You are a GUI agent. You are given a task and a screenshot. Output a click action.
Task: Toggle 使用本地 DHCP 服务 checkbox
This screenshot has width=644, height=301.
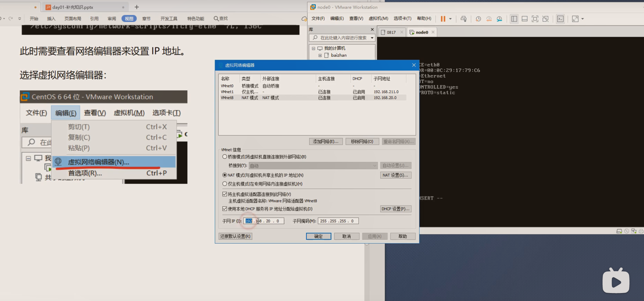point(225,209)
